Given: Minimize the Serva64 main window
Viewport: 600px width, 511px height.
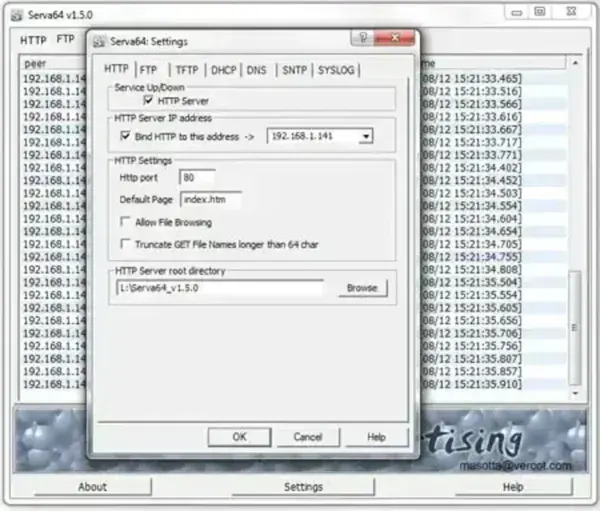Looking at the screenshot, I should 517,13.
